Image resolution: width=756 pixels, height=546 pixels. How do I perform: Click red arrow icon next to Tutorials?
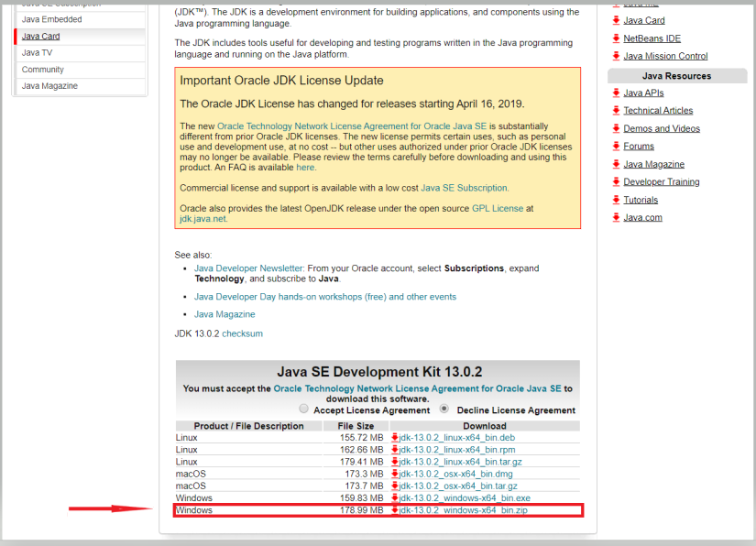pos(616,200)
